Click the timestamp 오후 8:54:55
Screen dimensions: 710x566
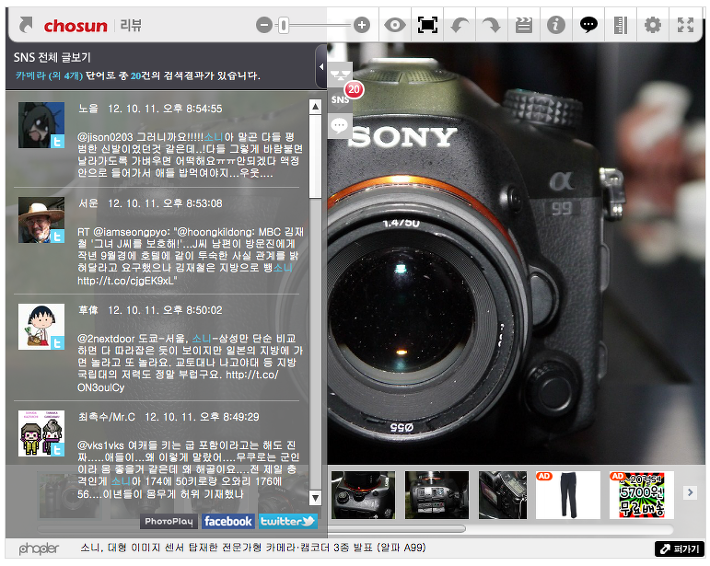(x=192, y=109)
